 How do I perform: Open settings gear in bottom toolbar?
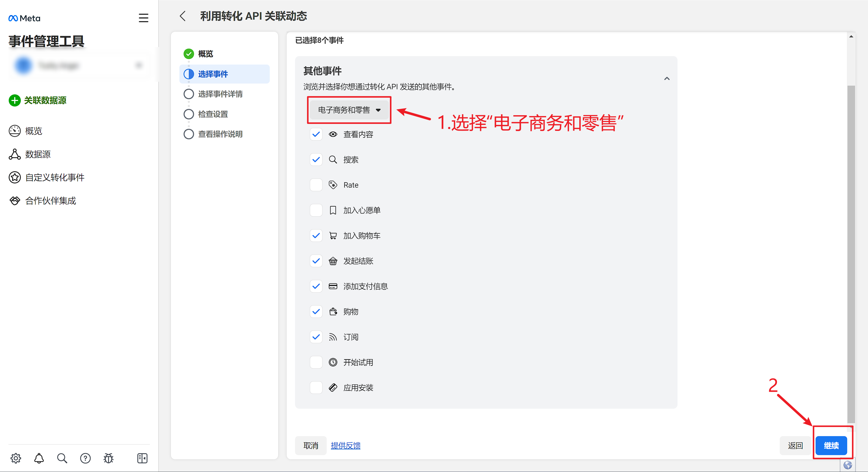tap(16, 458)
